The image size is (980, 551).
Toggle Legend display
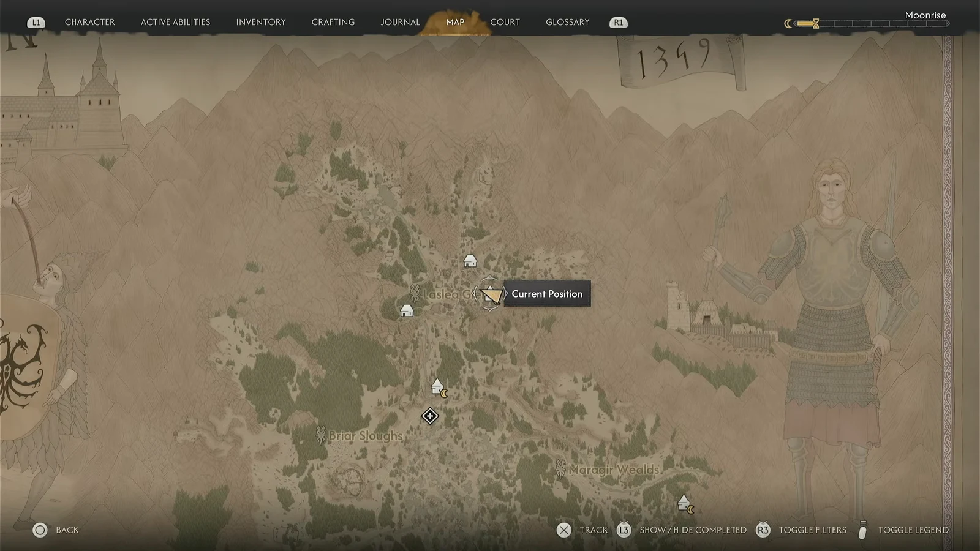coord(913,530)
